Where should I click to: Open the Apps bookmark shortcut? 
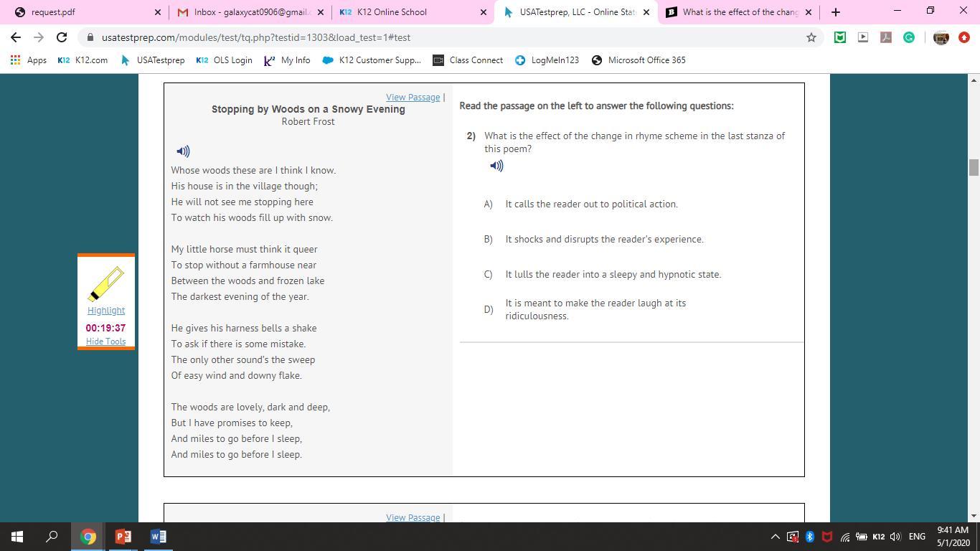click(29, 60)
